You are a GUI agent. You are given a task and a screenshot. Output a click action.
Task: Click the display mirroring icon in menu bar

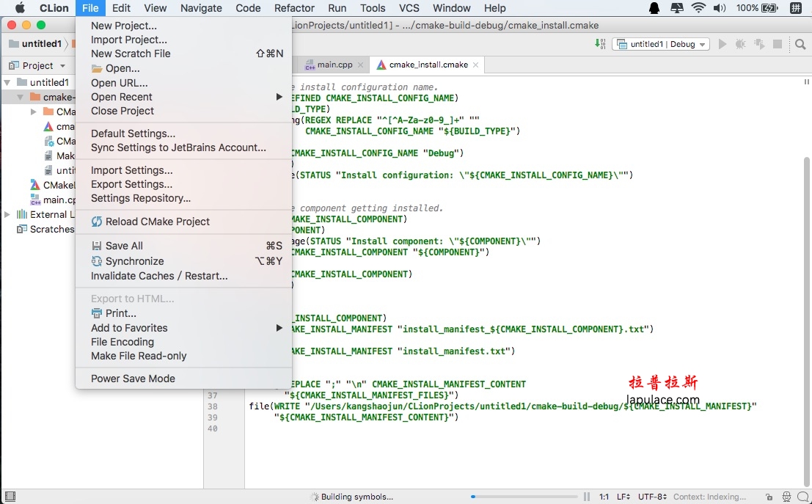pos(676,8)
